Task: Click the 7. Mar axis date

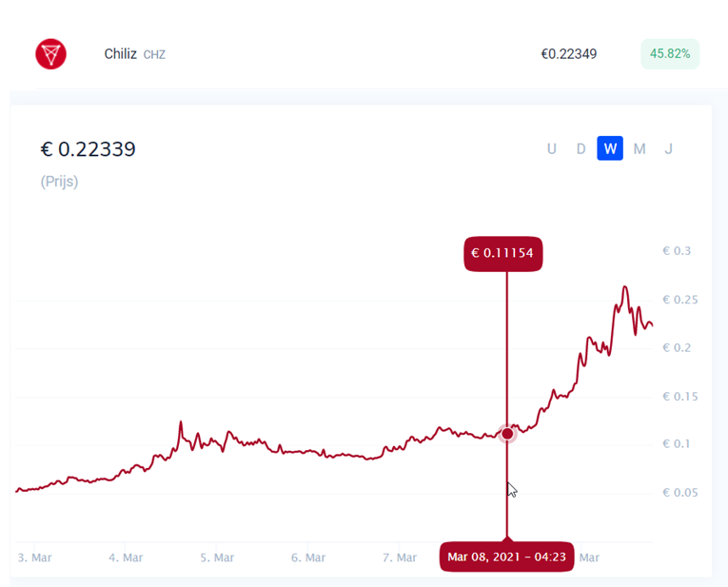Action: click(x=399, y=558)
